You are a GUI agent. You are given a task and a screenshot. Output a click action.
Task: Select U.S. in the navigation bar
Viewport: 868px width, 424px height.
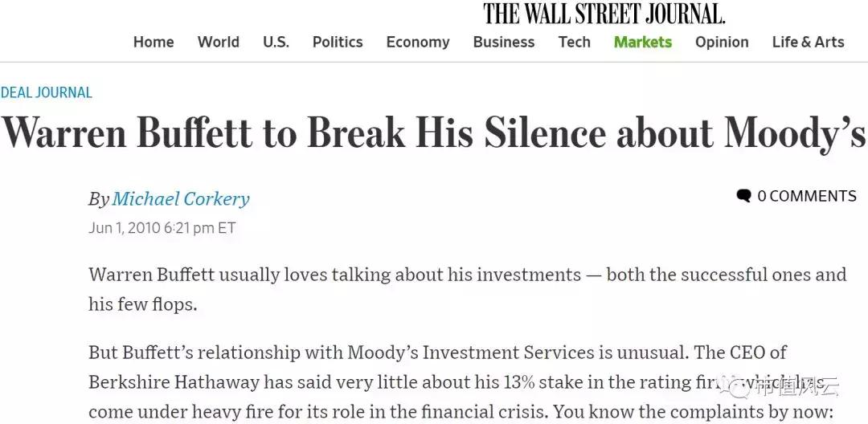point(276,43)
